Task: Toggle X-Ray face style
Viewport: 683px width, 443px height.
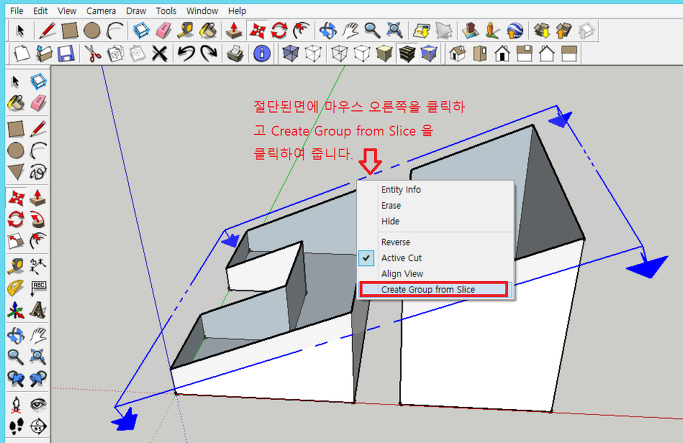Action: 291,54
